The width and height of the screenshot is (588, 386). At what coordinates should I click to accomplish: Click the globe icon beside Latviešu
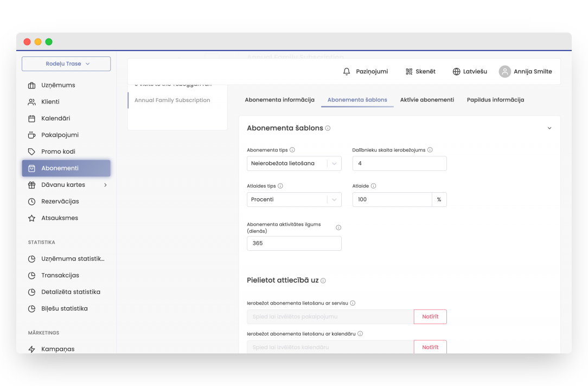click(456, 72)
